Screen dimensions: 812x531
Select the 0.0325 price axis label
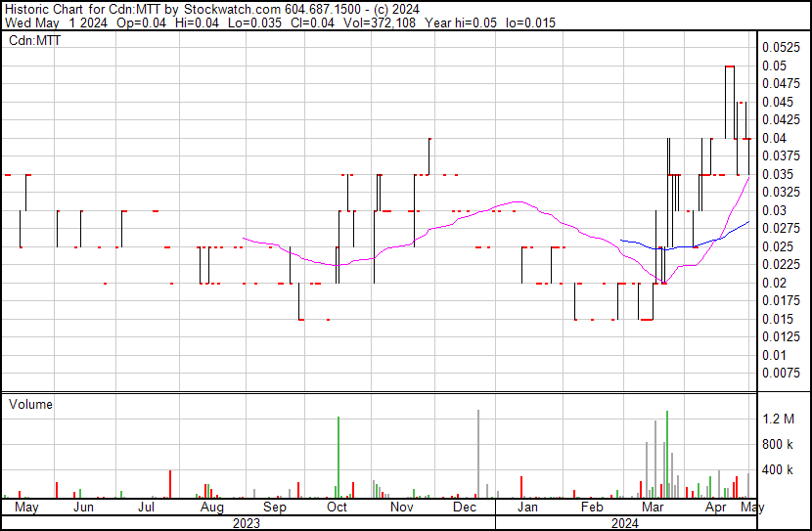(x=782, y=192)
